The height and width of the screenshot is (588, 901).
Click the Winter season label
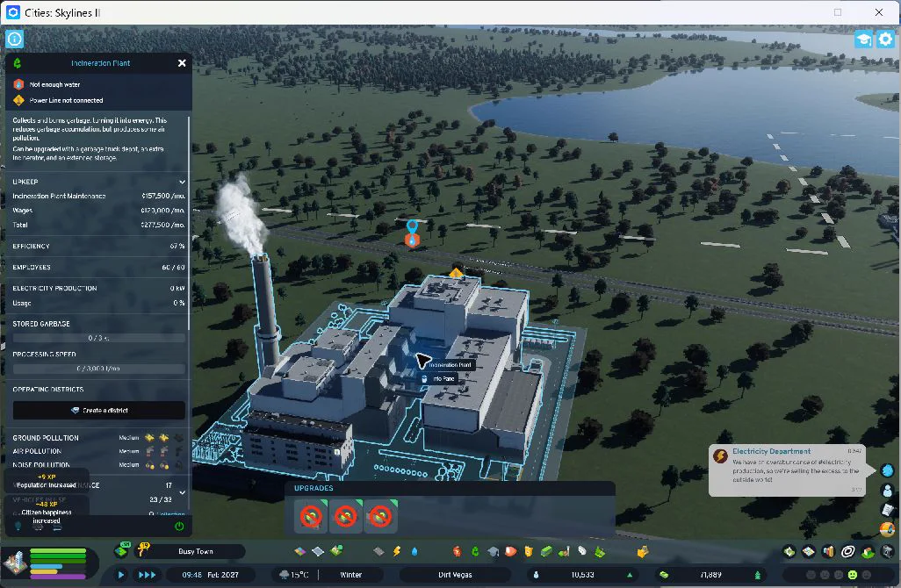pos(350,574)
